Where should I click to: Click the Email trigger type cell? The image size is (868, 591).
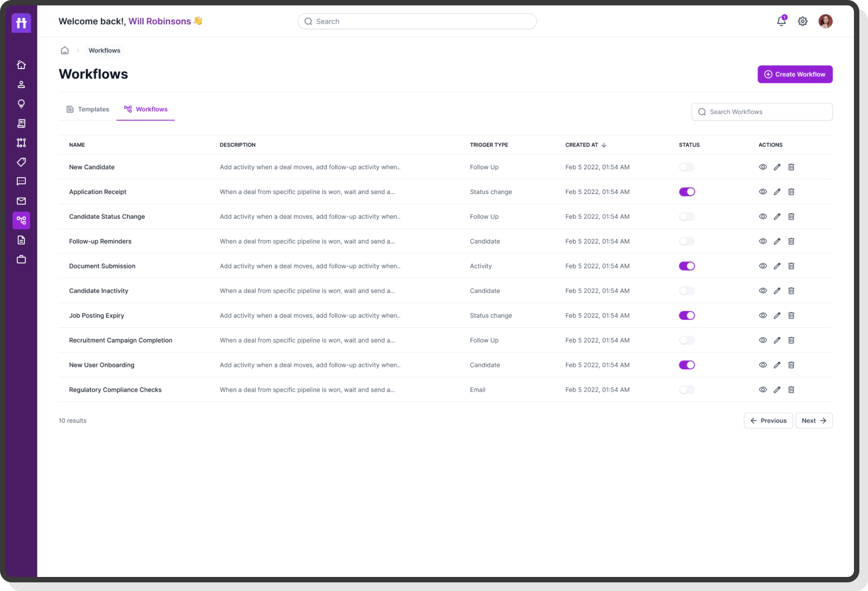coord(477,390)
